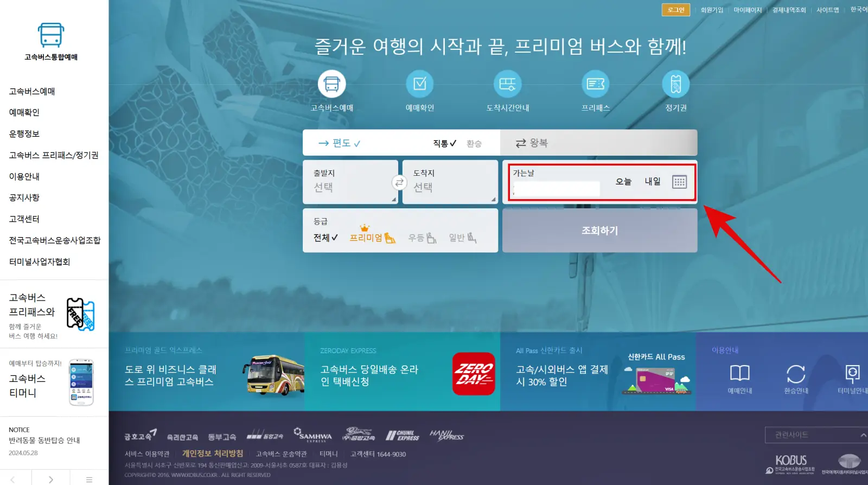Open 터미널사업자협회 sidebar link
The height and width of the screenshot is (485, 868).
pos(40,261)
